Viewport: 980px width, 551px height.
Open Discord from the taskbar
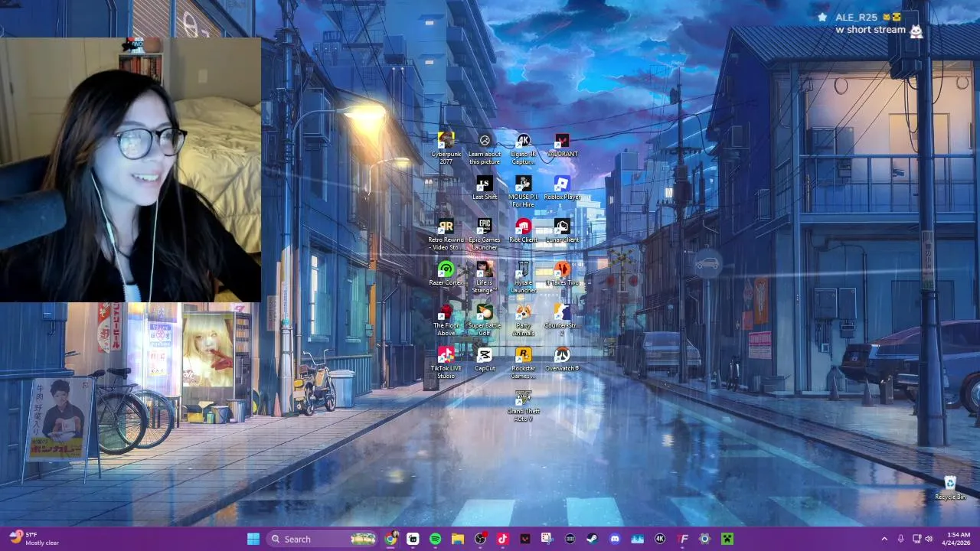tap(615, 539)
